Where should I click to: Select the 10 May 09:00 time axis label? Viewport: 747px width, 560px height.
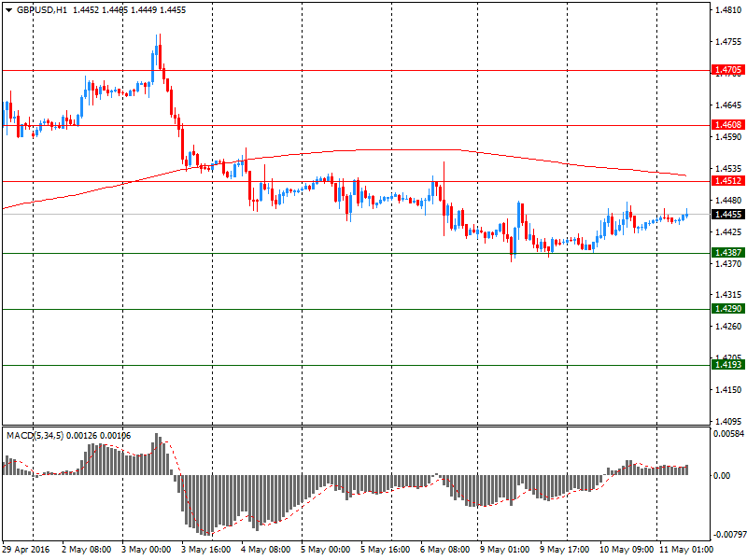click(x=627, y=550)
